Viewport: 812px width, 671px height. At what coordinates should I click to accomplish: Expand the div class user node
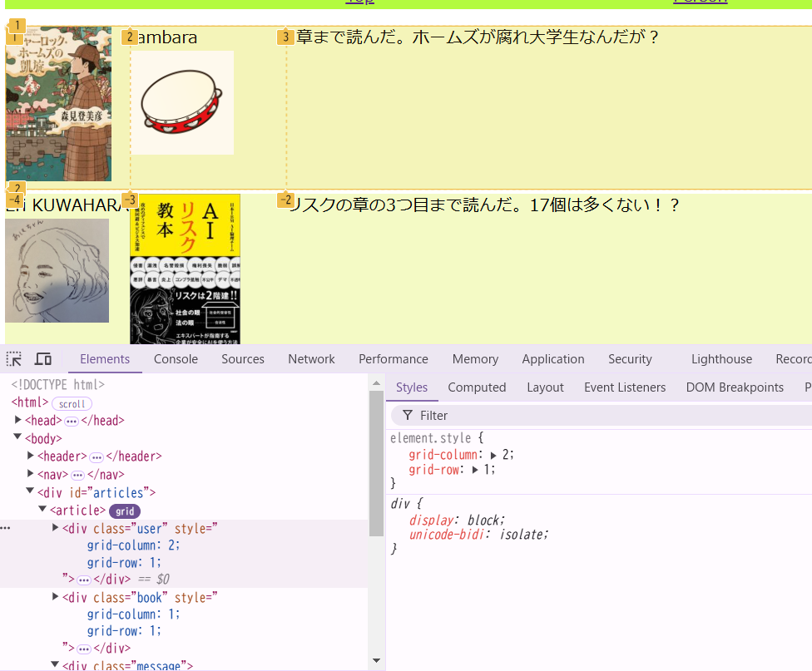coord(56,528)
